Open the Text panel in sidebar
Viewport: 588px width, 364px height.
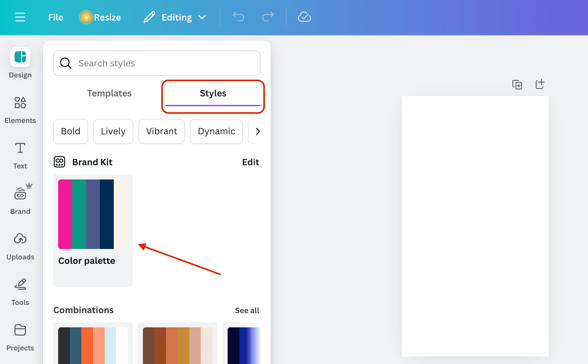(20, 156)
